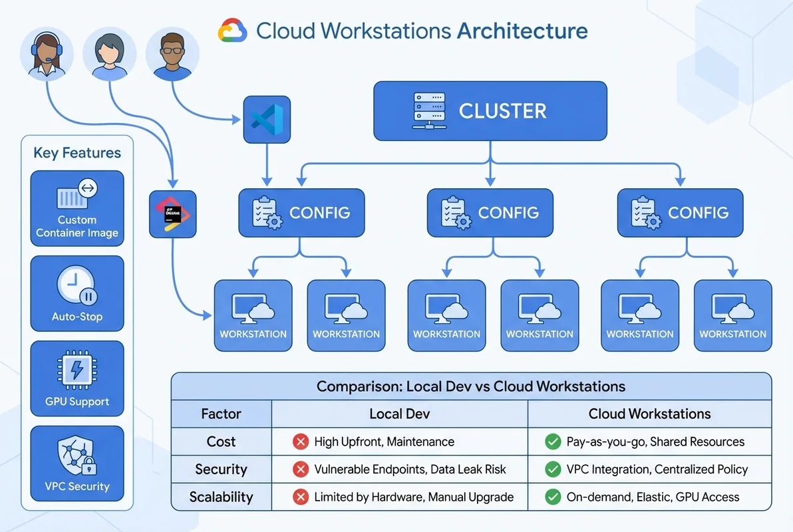Image resolution: width=793 pixels, height=532 pixels.
Task: Toggle the green checkmark beside Pay-as-you-go
Action: (x=553, y=442)
